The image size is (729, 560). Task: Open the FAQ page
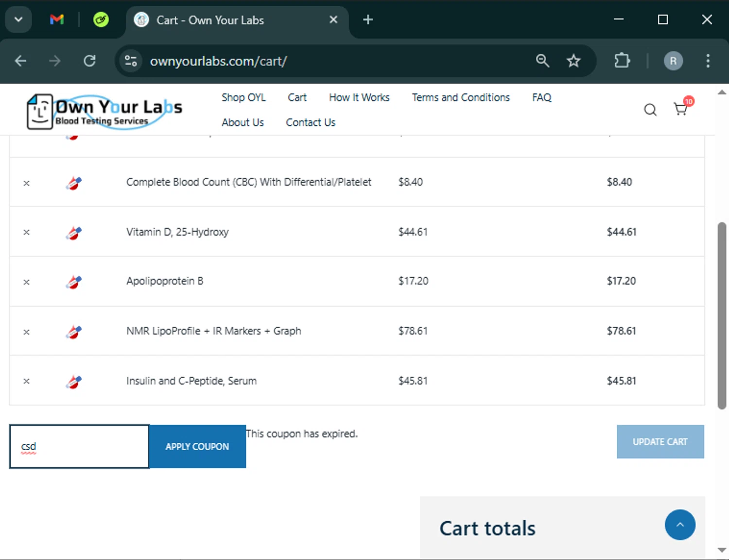541,98
